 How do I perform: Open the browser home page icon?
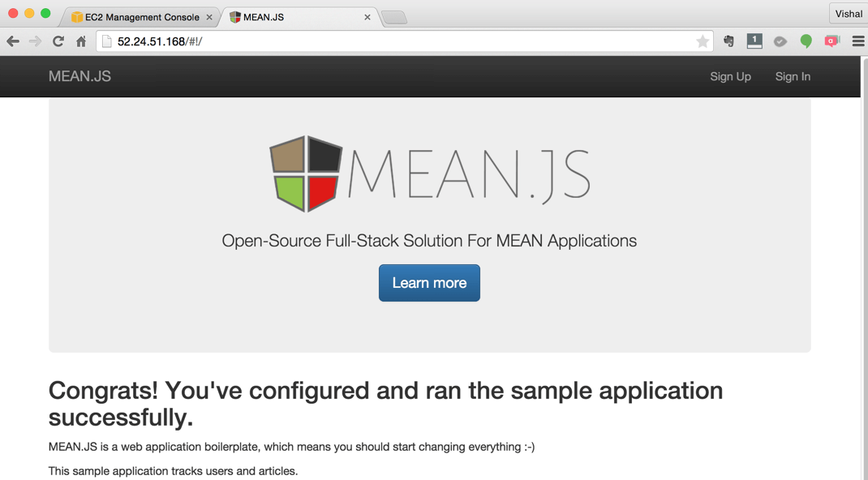[x=81, y=41]
